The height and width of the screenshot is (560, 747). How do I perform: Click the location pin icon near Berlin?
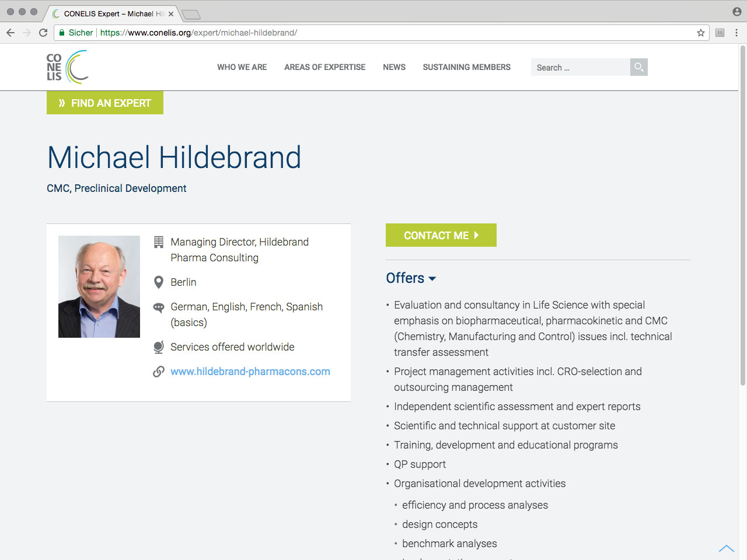[158, 282]
